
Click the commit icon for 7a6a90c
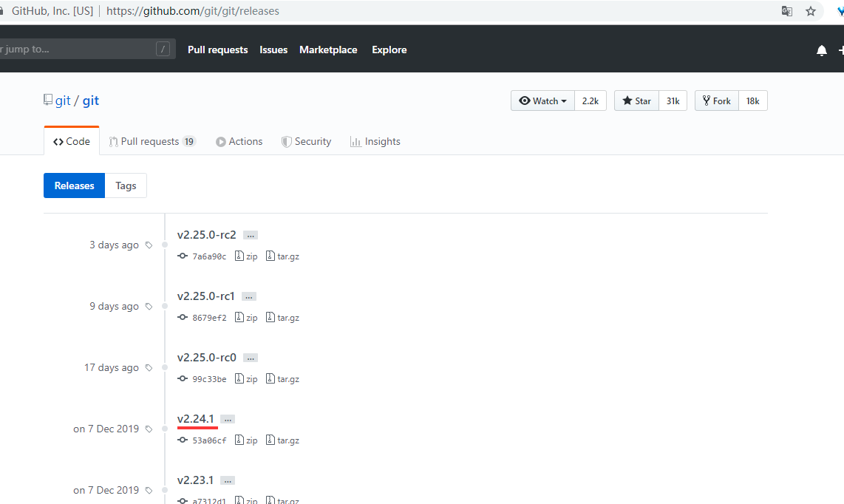point(183,256)
